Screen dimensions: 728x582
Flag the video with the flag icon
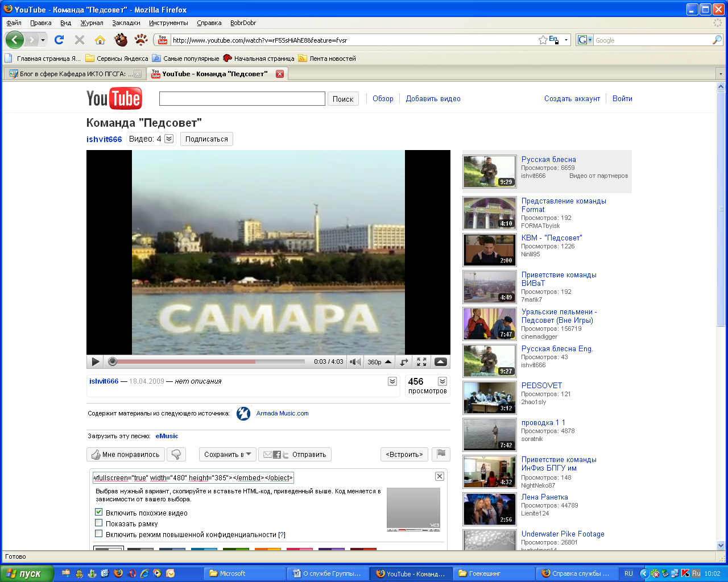pyautogui.click(x=441, y=454)
